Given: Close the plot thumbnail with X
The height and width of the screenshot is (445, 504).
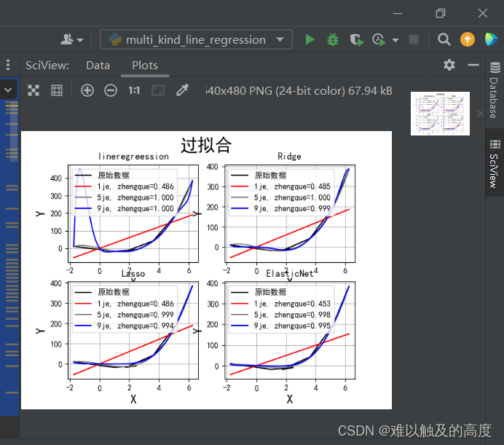Looking at the screenshot, I should point(481,114).
